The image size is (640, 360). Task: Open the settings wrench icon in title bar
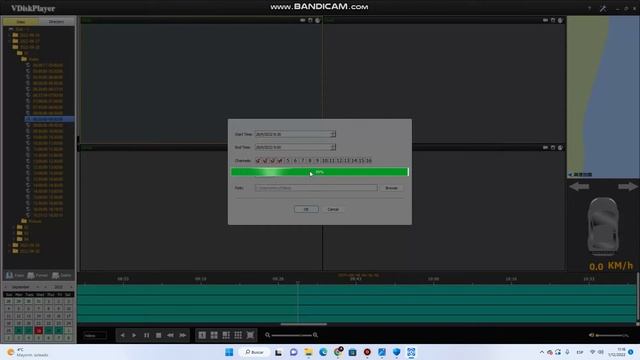[x=603, y=8]
